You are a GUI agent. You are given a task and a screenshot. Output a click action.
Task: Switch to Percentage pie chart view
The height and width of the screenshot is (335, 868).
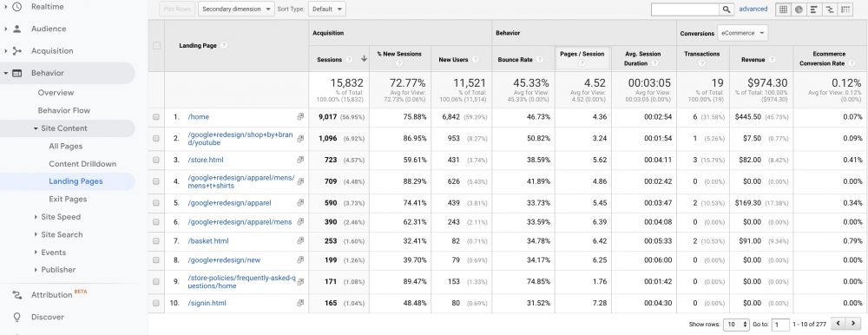[x=799, y=10]
